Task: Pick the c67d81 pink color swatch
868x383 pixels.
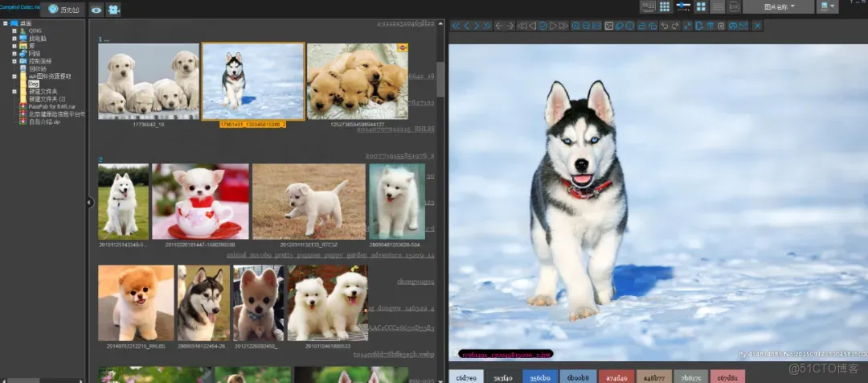Action: click(728, 377)
